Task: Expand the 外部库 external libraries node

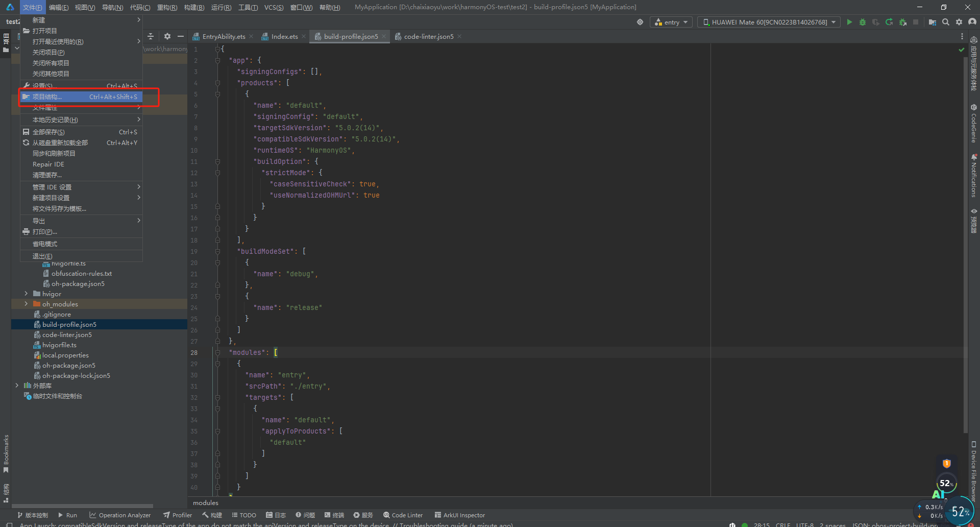Action: (x=17, y=386)
